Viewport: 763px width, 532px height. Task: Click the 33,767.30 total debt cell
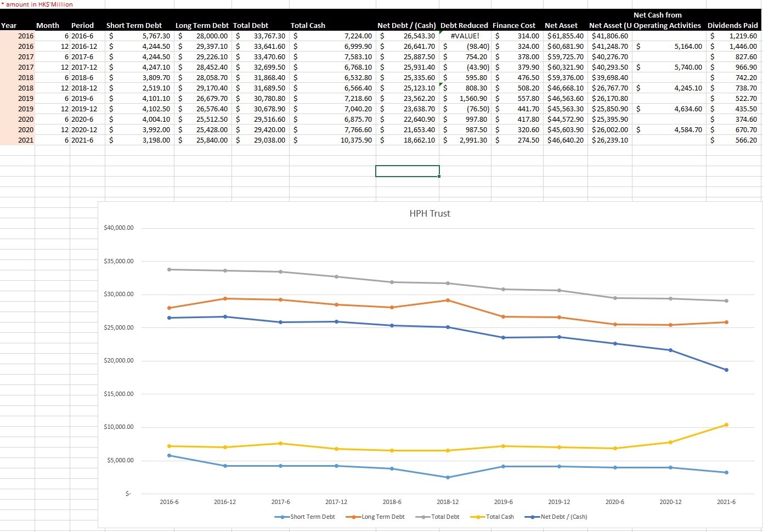(x=261, y=36)
